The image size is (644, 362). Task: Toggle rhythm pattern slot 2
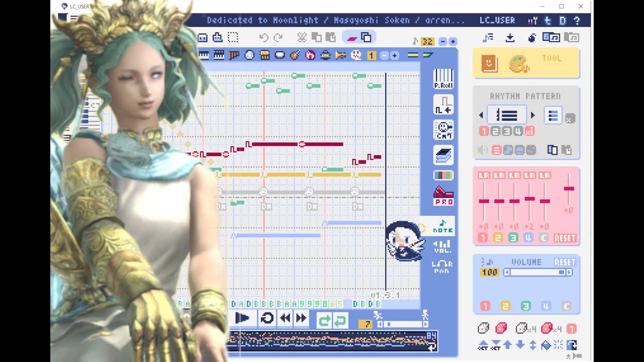pos(495,131)
